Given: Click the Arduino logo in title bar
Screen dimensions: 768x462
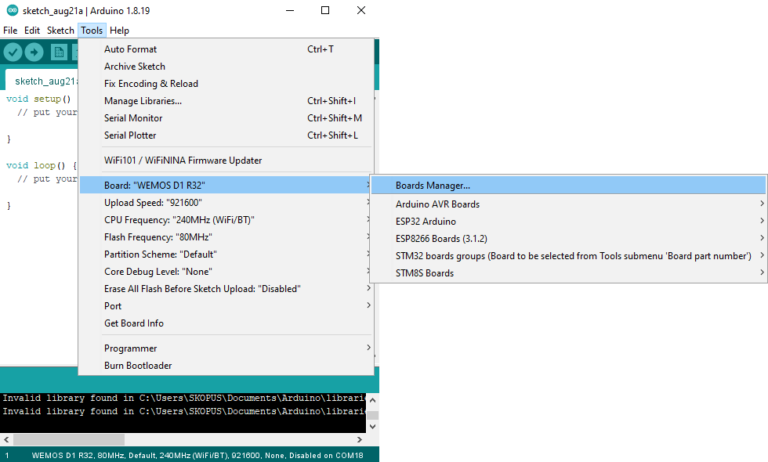Looking at the screenshot, I should click(11, 10).
